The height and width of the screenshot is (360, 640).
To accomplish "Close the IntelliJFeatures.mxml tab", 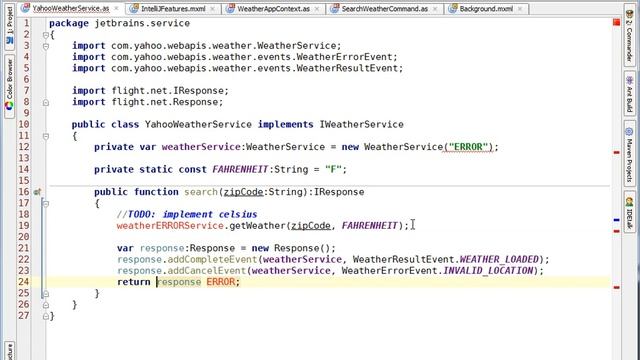I will [x=212, y=9].
